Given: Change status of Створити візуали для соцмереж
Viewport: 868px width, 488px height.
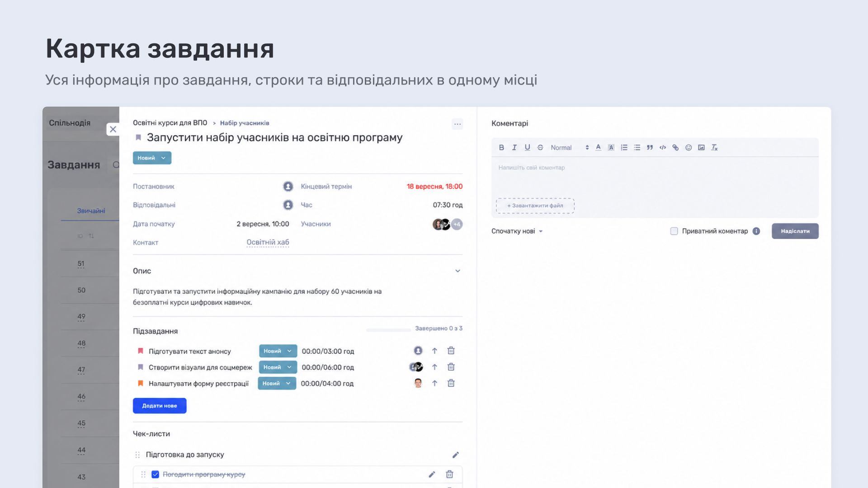Looking at the screenshot, I should 278,367.
